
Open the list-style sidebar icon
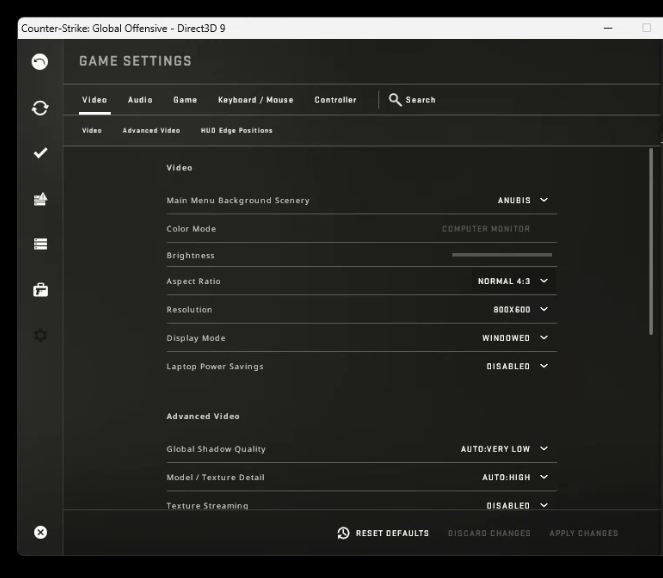click(x=41, y=244)
